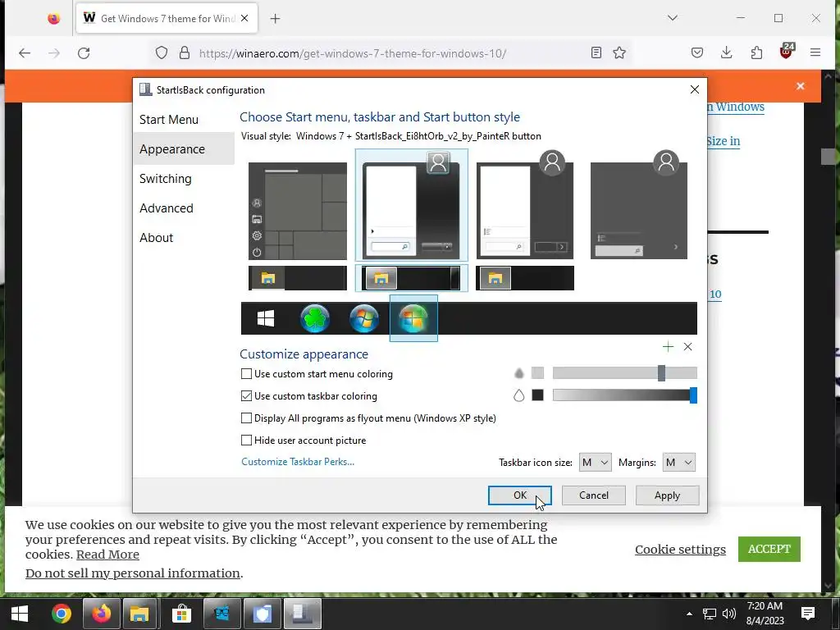Reload the winaero page
Viewport: 840px width, 630px height.
(84, 53)
